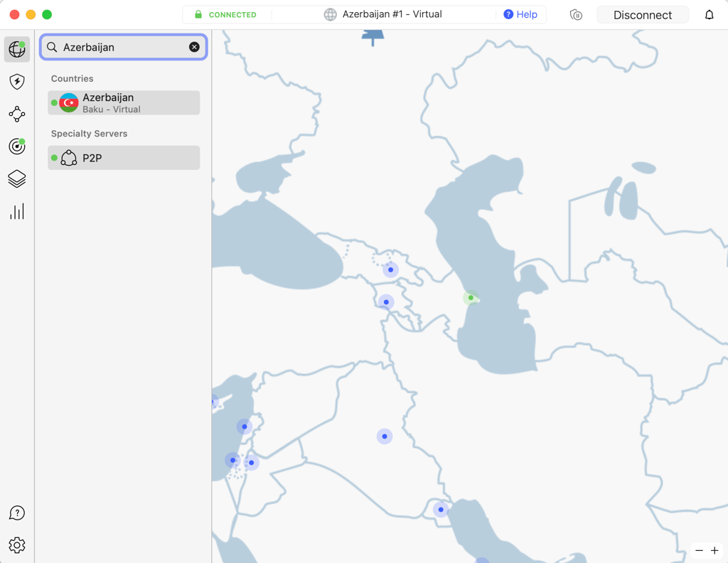The height and width of the screenshot is (563, 728).
Task: Clear the Azerbaijan search text
Action: point(194,47)
